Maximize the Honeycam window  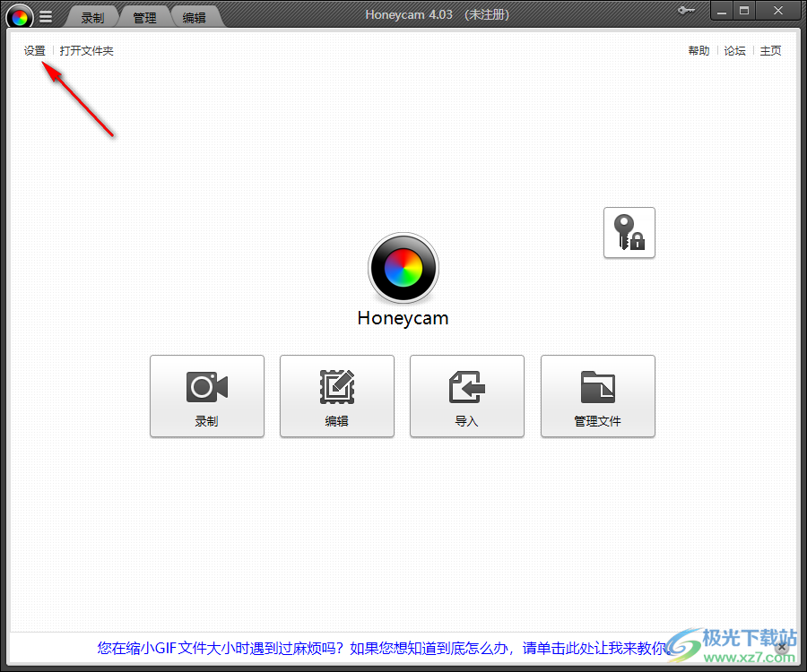(744, 10)
